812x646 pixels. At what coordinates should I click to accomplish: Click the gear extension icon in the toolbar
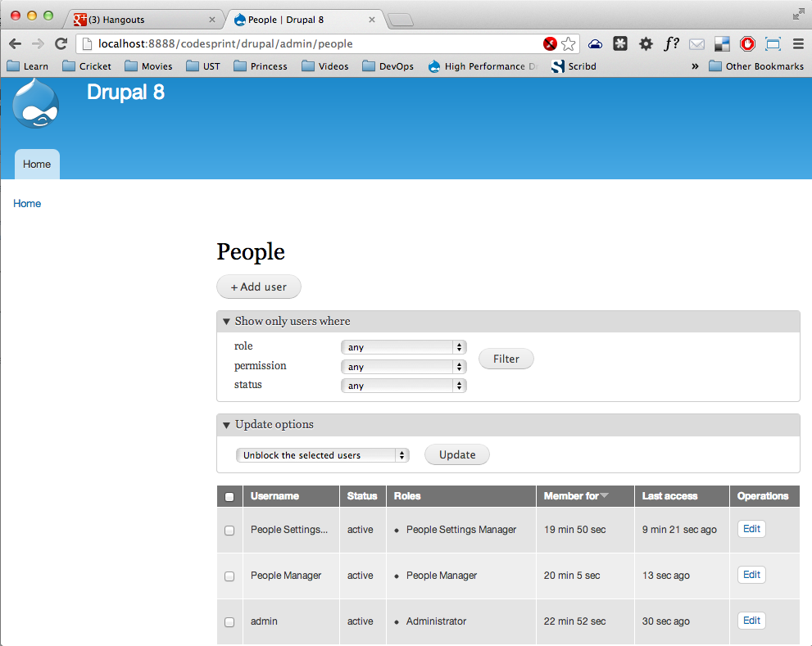pyautogui.click(x=645, y=44)
